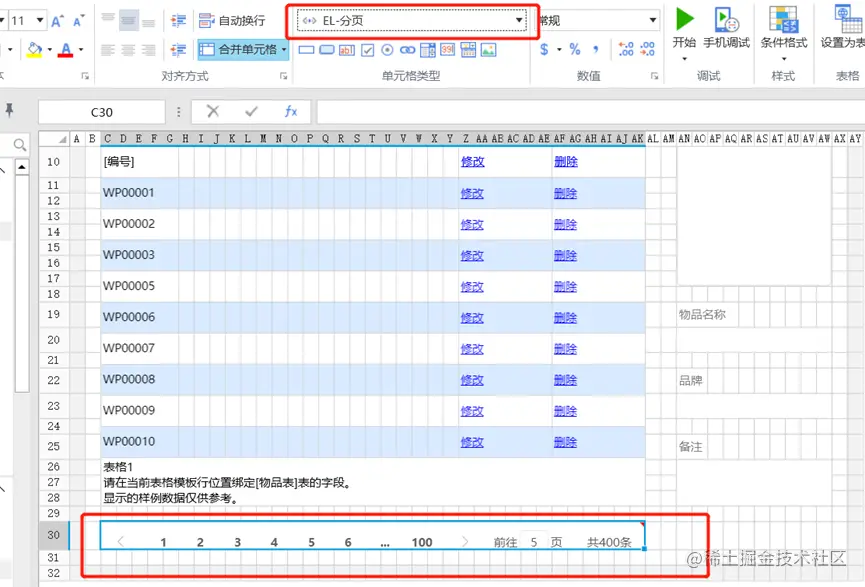Open the font size 11 dropdown
865x587 pixels.
point(40,20)
